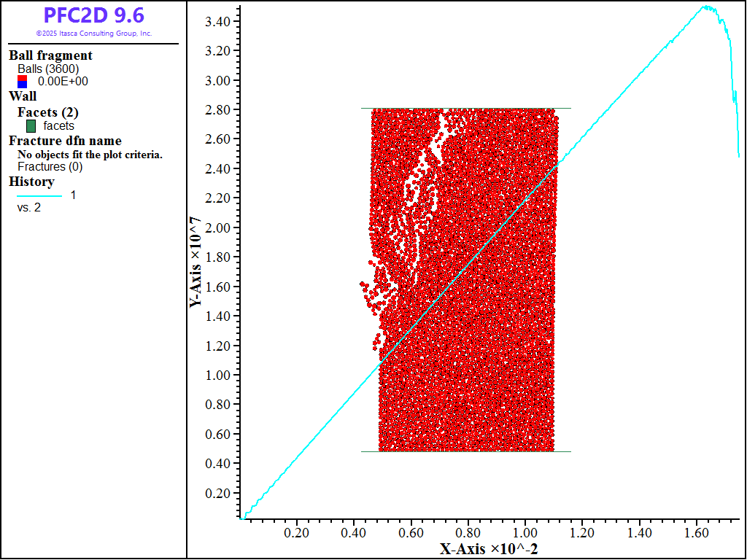747x560 pixels.
Task: Select the Ball fragment legend heading
Action: click(x=50, y=55)
